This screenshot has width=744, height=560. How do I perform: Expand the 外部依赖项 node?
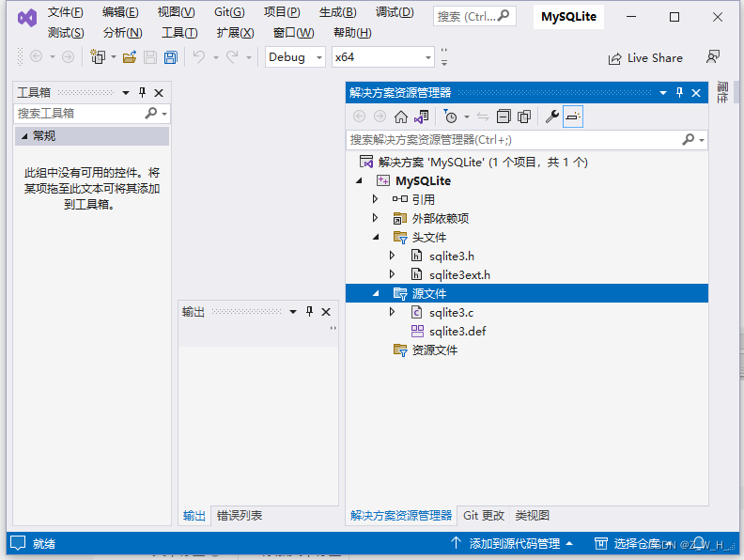point(376,218)
